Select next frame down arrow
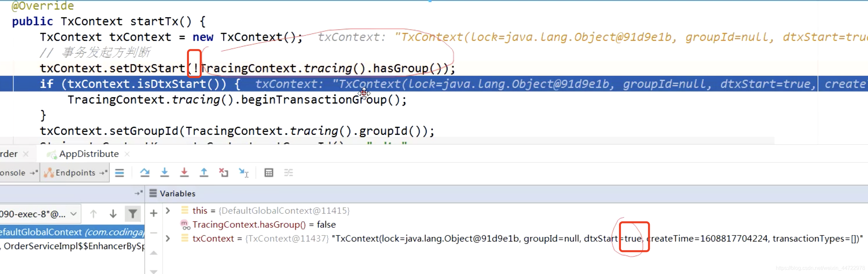 point(113,214)
